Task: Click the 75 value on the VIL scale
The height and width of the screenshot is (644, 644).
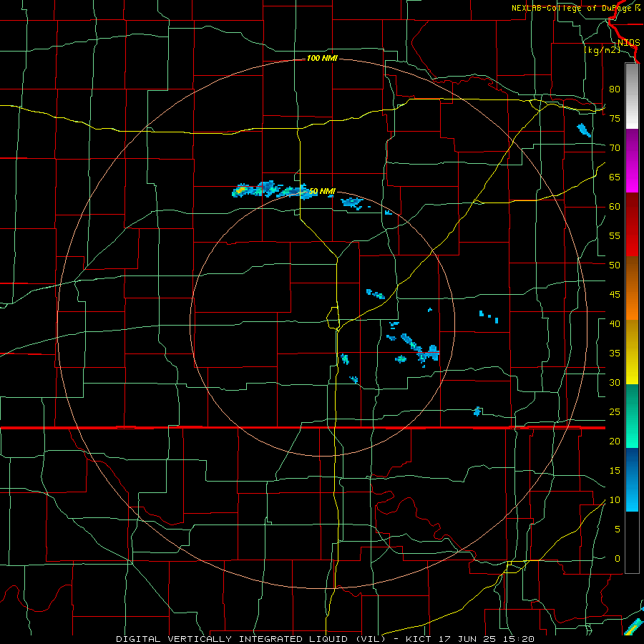Action: (x=615, y=118)
